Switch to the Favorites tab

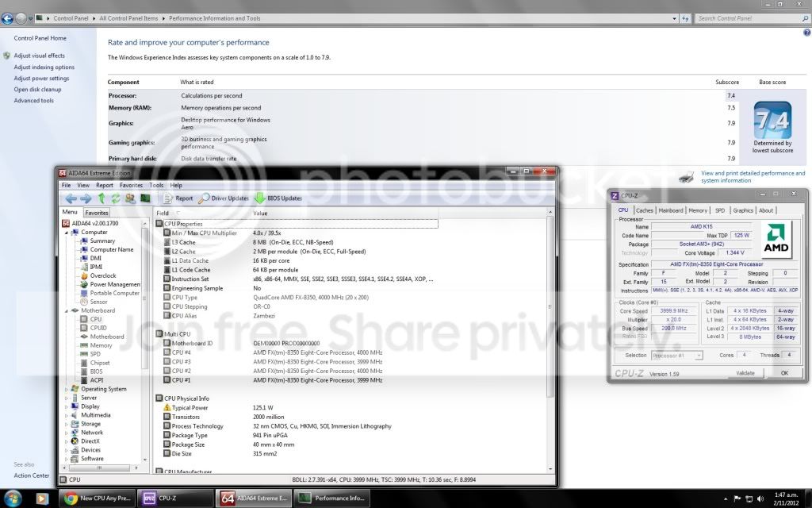(x=96, y=213)
